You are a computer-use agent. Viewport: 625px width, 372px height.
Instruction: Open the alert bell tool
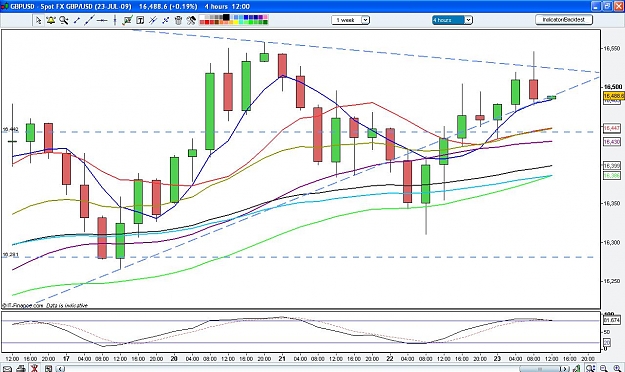pos(51,20)
